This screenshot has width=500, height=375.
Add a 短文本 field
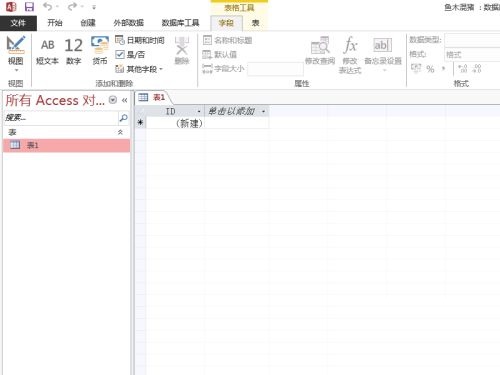47,51
